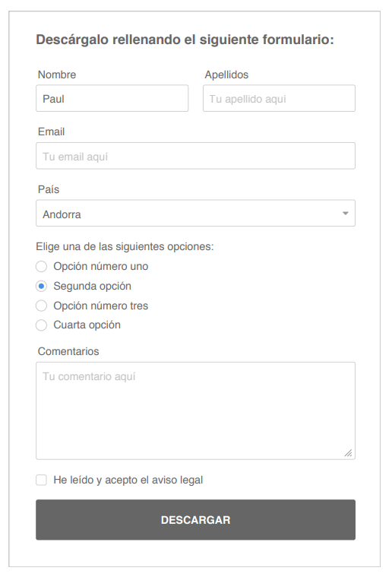
Task: Pick the Cuarta opción radio button
Action: (x=41, y=325)
